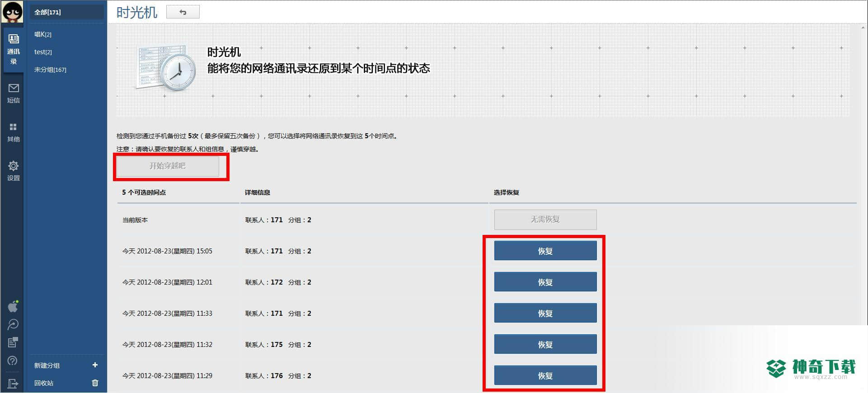Image resolution: width=868 pixels, height=393 pixels.
Task: Open the 回收站 recycle bin
Action: [44, 383]
